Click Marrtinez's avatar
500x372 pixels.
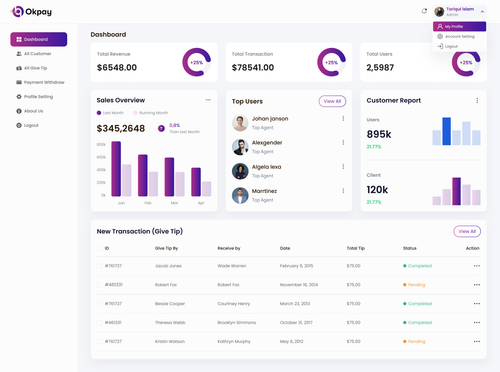[x=240, y=196]
